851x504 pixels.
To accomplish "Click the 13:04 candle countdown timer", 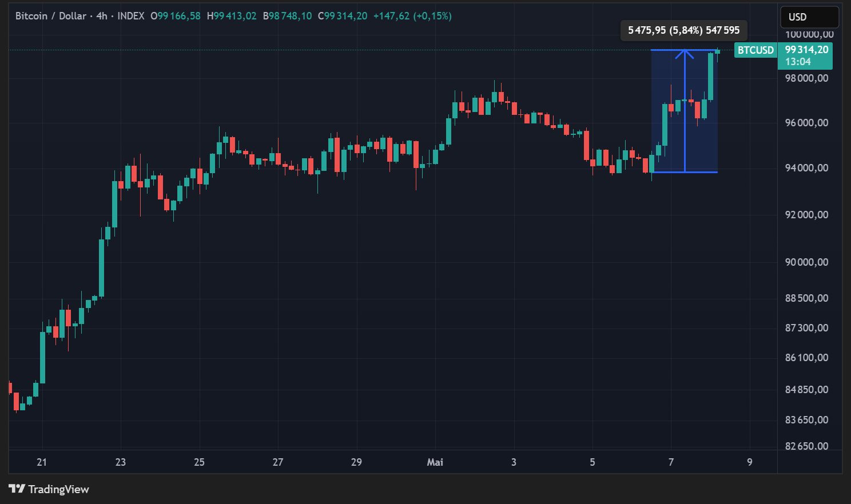I will [798, 62].
